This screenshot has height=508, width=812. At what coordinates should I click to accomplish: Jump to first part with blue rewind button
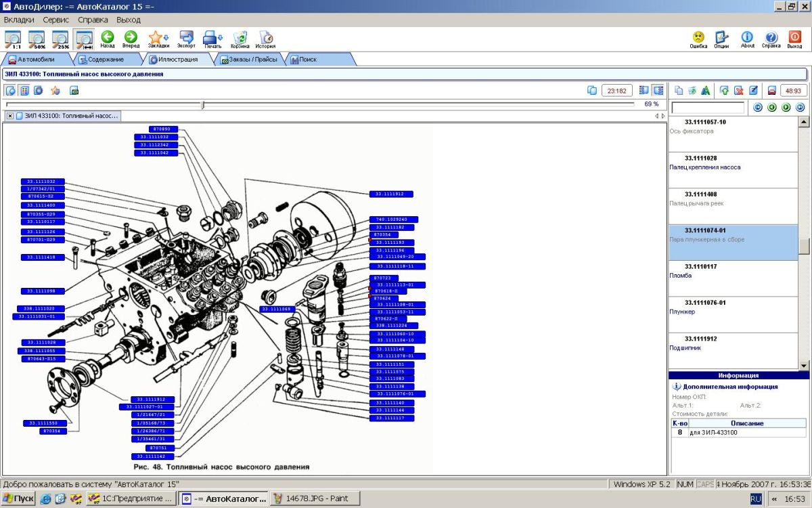point(758,108)
